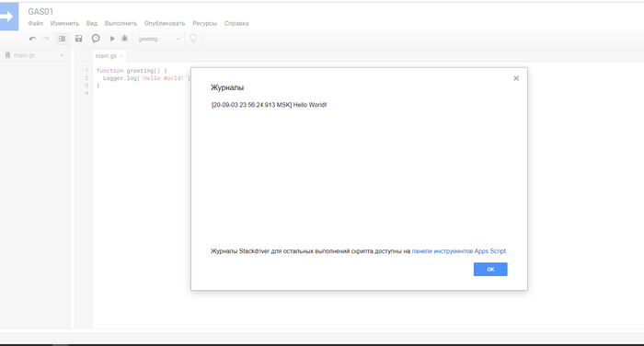
Task: Save the project with the floppy icon
Action: (78, 39)
